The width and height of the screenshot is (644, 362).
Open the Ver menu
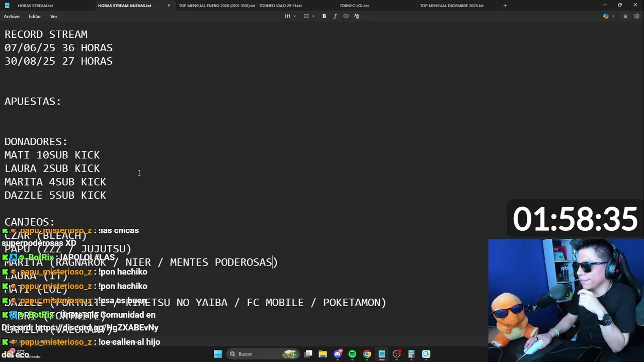pyautogui.click(x=53, y=17)
